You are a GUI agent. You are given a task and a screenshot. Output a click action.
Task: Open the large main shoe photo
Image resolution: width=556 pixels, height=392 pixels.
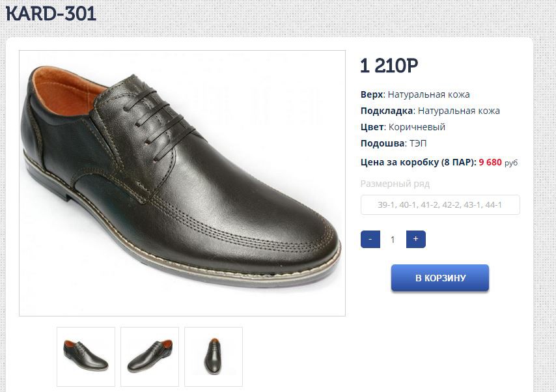pyautogui.click(x=182, y=183)
